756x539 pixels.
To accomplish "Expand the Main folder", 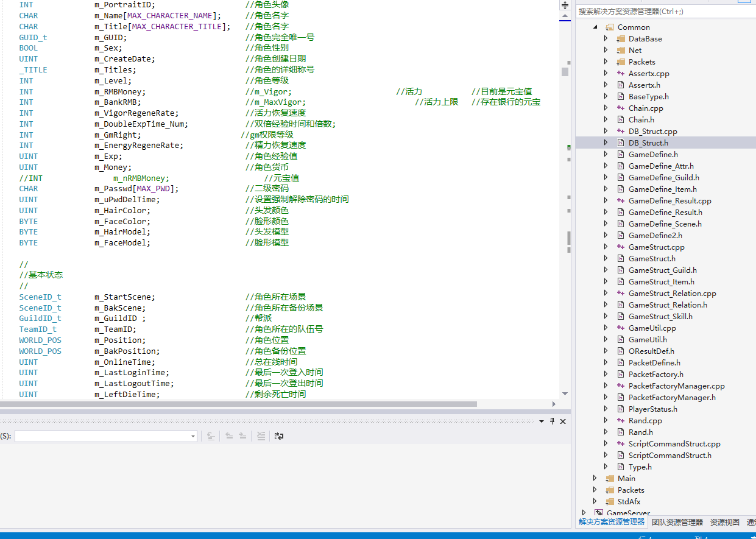I will [595, 478].
